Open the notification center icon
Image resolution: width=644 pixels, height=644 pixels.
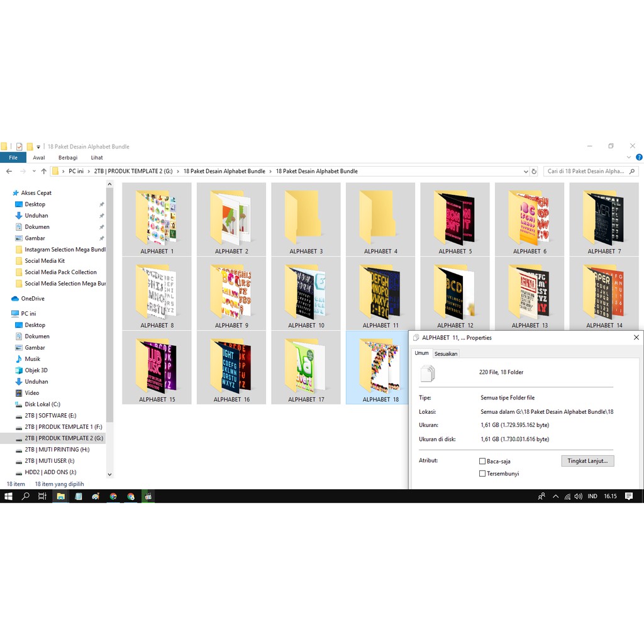coord(629,496)
